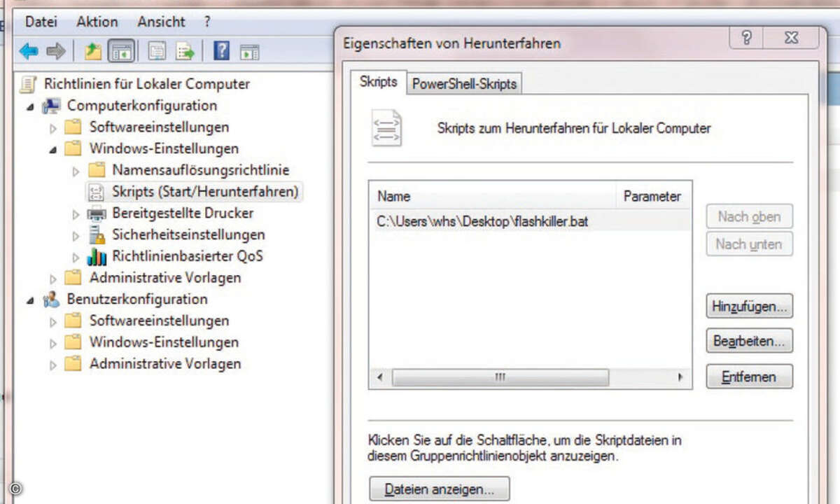Click the script document icon in dialog
Screen dimensions: 840x504
(386, 128)
